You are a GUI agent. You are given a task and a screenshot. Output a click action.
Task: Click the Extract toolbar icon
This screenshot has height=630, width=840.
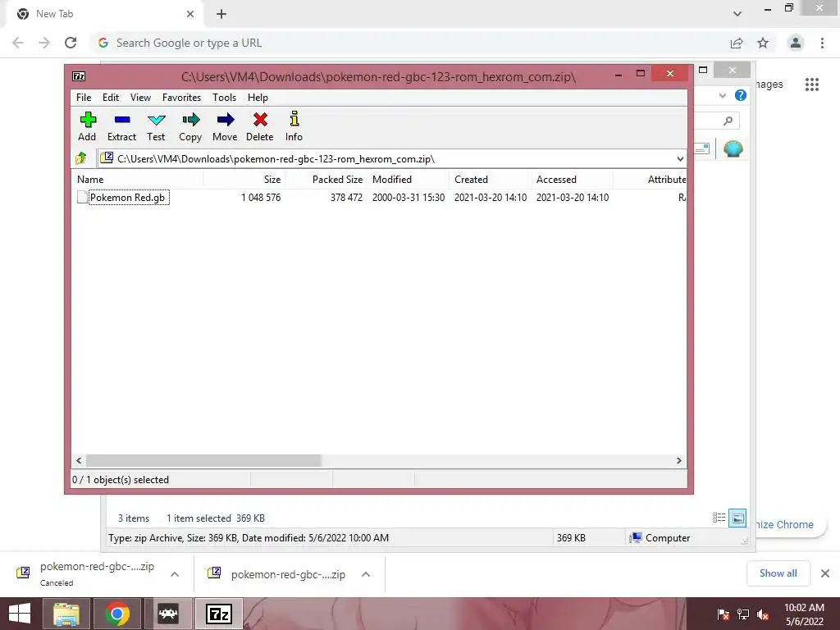tap(122, 120)
